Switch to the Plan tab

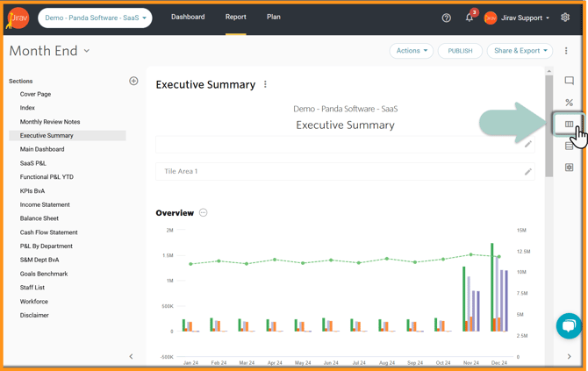point(274,17)
